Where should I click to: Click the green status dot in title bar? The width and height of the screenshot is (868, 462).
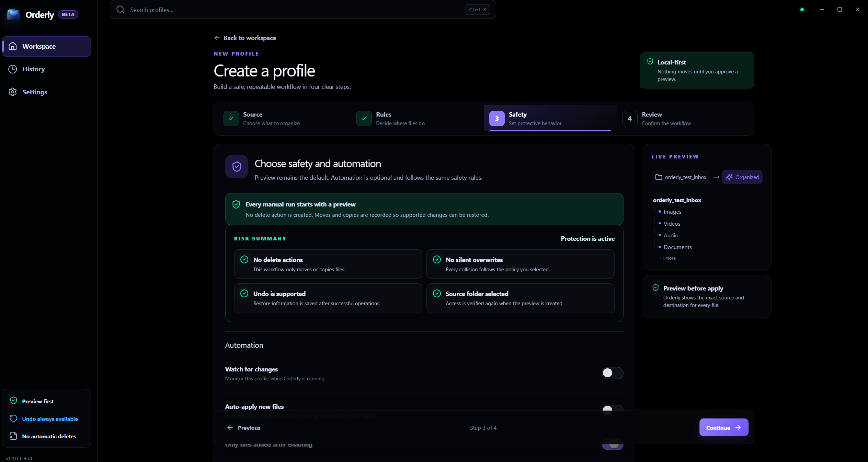(x=802, y=10)
